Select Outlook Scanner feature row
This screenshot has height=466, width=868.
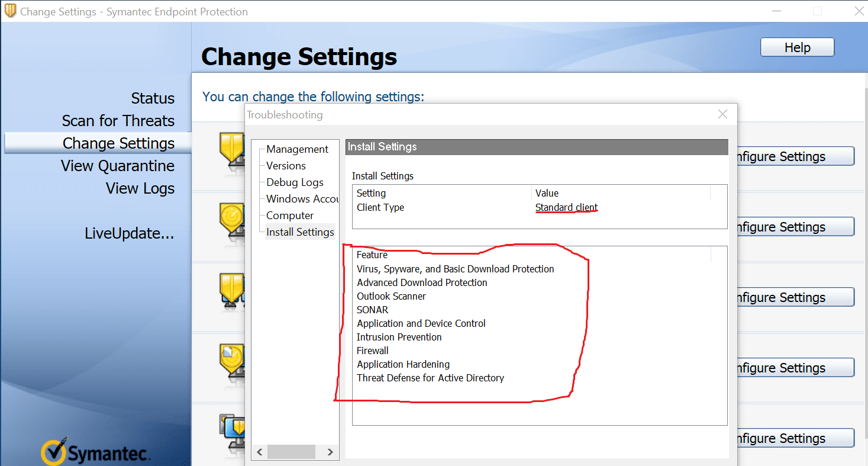391,296
